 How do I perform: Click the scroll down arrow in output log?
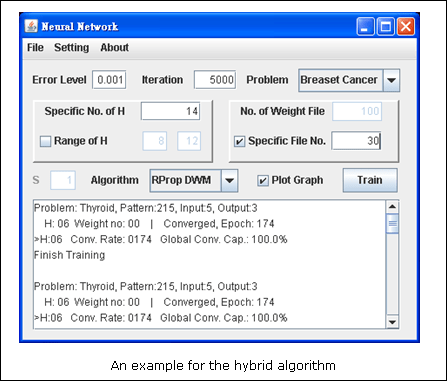(392, 322)
